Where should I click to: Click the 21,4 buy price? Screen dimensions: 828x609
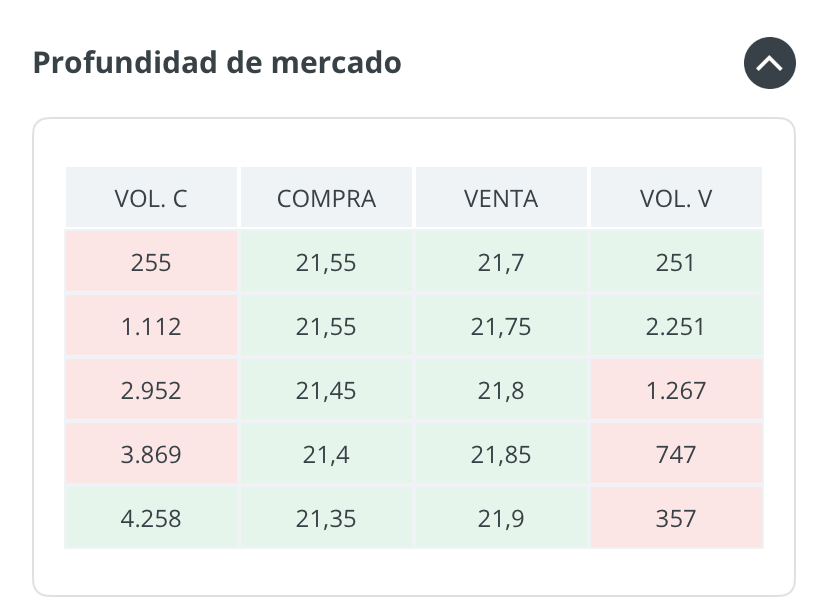[x=326, y=455]
